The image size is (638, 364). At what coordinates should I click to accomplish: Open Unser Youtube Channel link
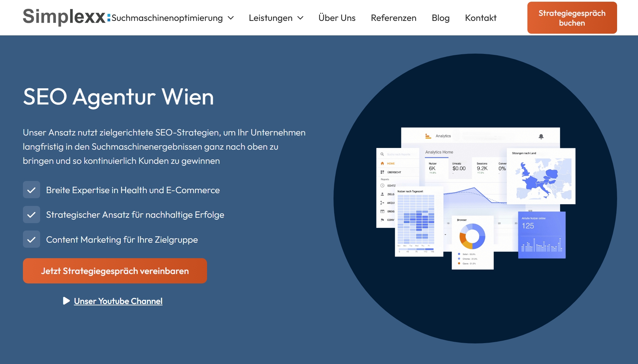pyautogui.click(x=118, y=301)
